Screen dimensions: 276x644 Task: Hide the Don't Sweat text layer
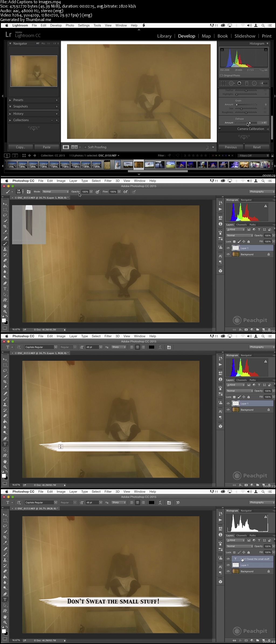point(228,559)
